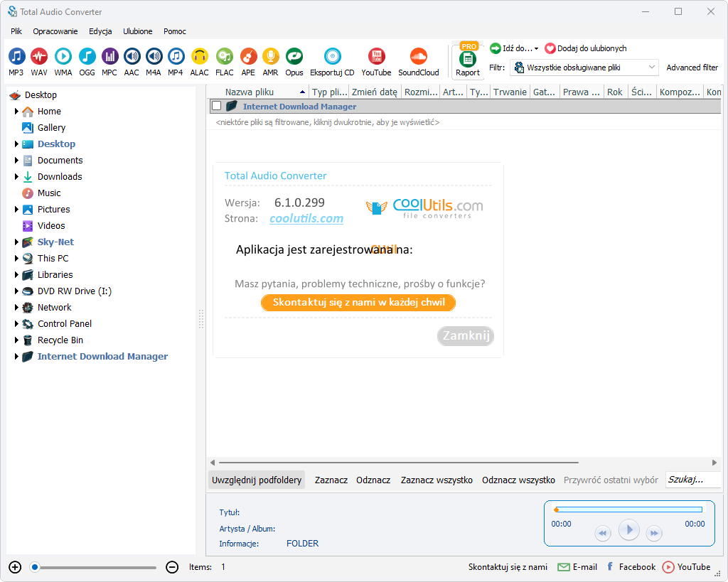The image size is (728, 582).
Task: Choose AMR microphone icon
Action: (x=270, y=62)
